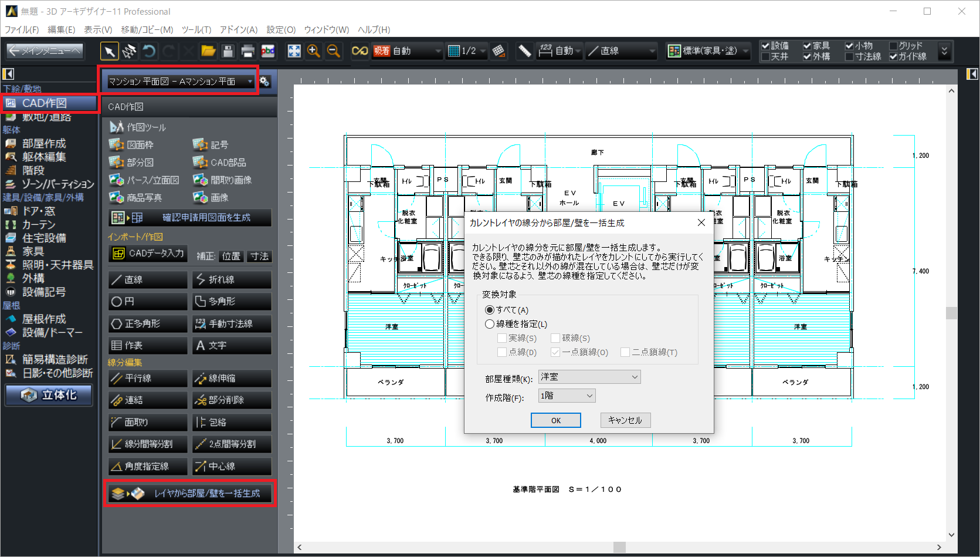The height and width of the screenshot is (557, 980).
Task: Click the fit-to-screen icon
Action: click(294, 52)
